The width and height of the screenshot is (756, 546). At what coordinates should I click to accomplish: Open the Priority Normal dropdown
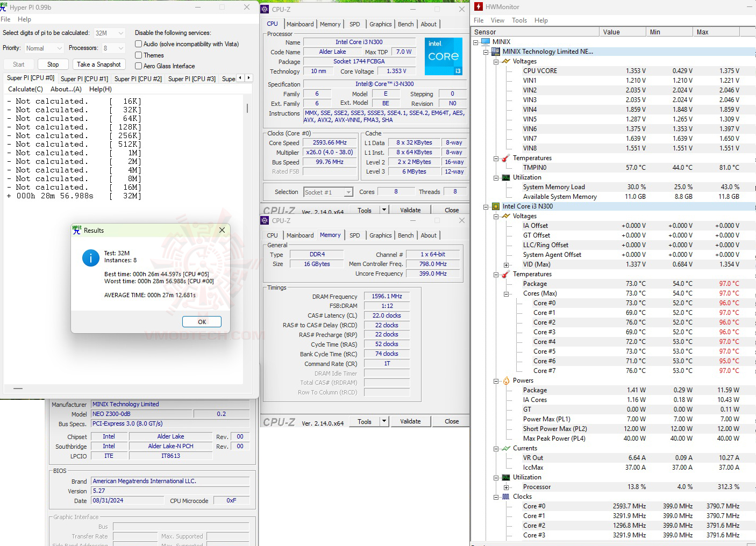(45, 48)
